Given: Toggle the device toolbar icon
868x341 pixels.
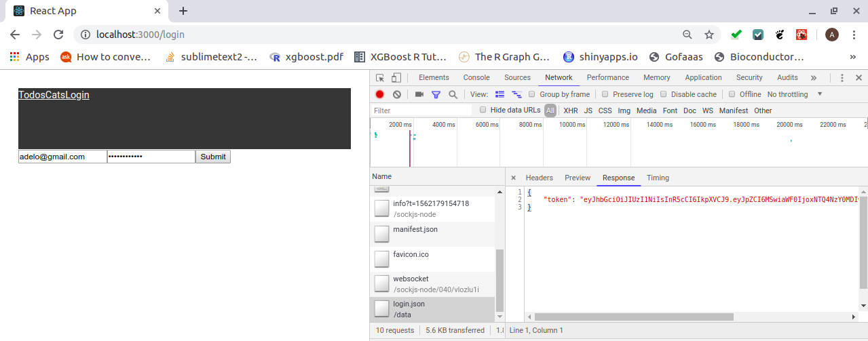Looking at the screenshot, I should coord(396,78).
